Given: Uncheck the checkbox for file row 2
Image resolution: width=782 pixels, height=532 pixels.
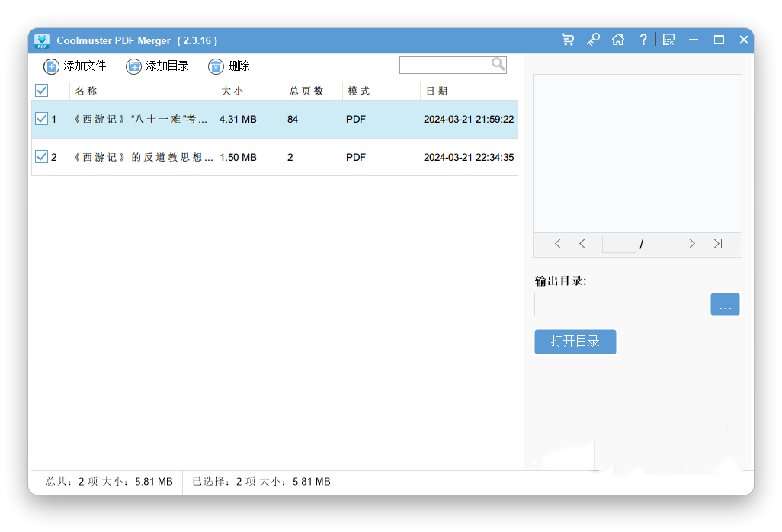Looking at the screenshot, I should coord(41,156).
